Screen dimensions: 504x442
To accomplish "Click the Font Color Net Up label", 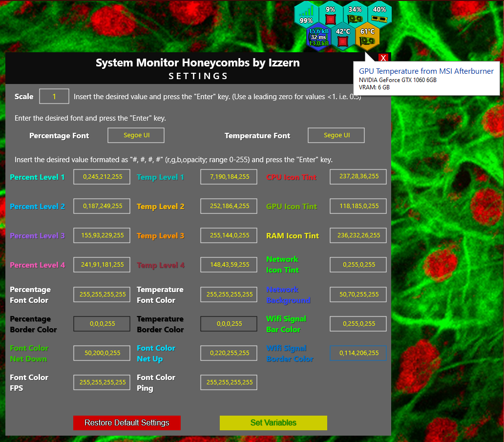I will [156, 354].
